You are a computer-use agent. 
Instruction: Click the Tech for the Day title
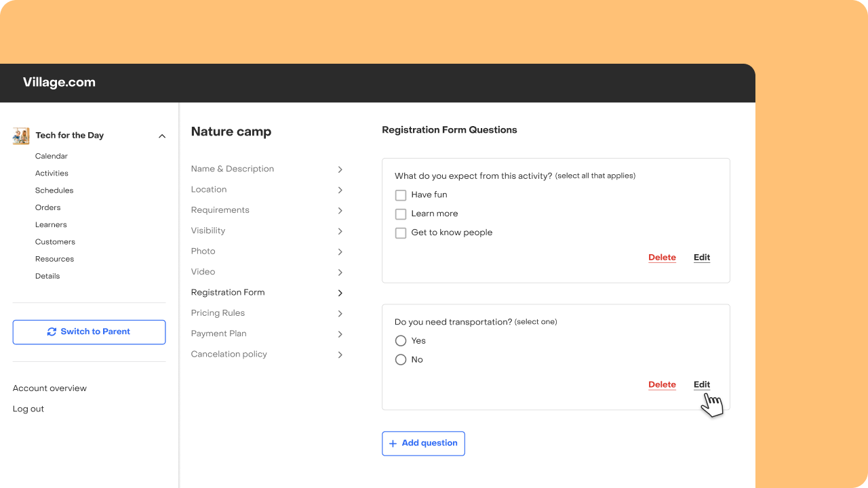(70, 136)
